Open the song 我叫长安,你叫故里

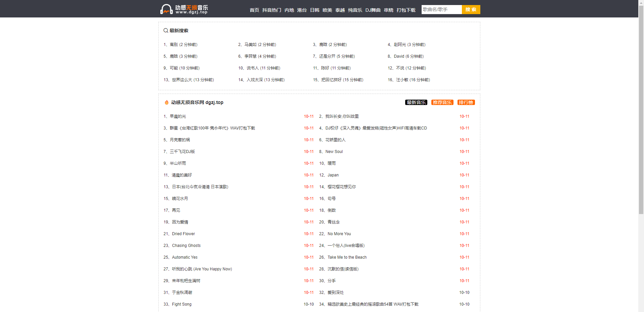coord(342,116)
